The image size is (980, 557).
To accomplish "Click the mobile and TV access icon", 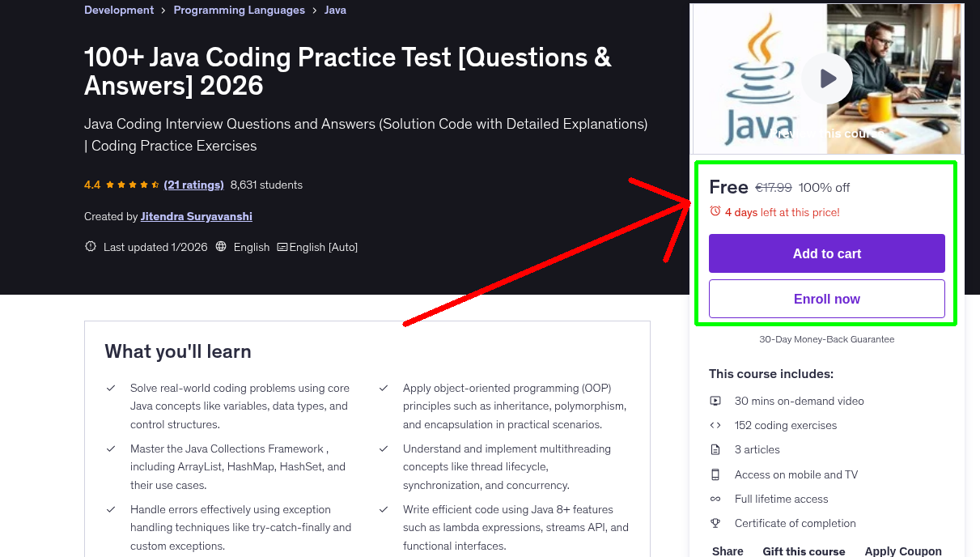I will tap(715, 474).
